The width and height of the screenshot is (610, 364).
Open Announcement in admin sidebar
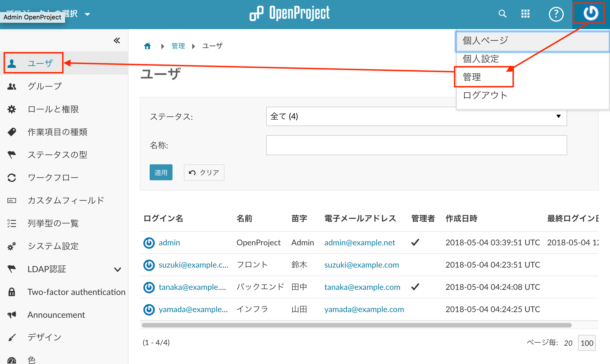coord(56,315)
